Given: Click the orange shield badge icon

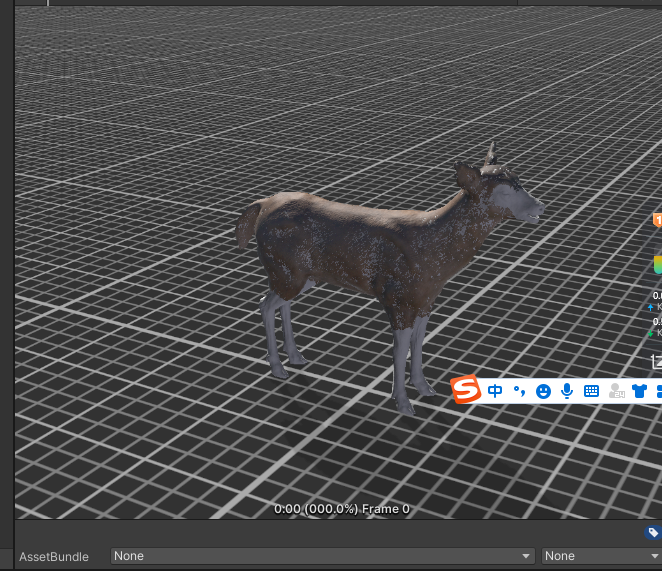Looking at the screenshot, I should point(657,220).
